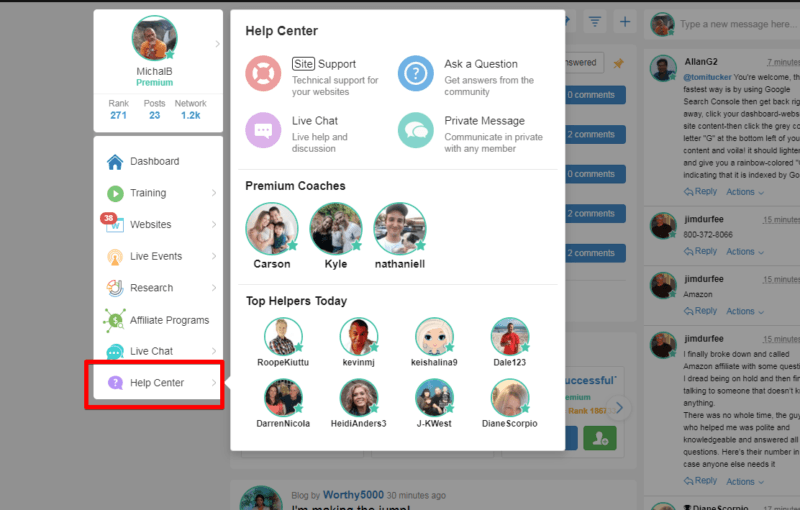
Task: Select the Help Center menu item
Action: coord(158,382)
